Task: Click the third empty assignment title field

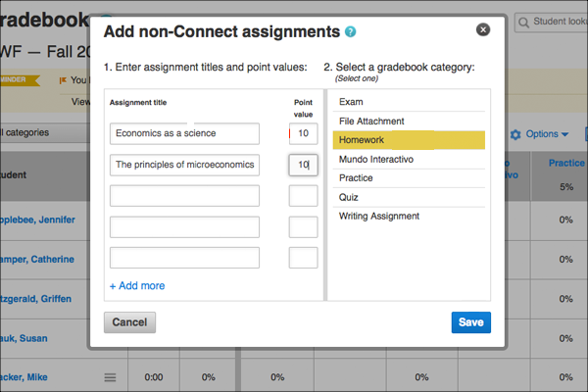Action: tap(184, 258)
